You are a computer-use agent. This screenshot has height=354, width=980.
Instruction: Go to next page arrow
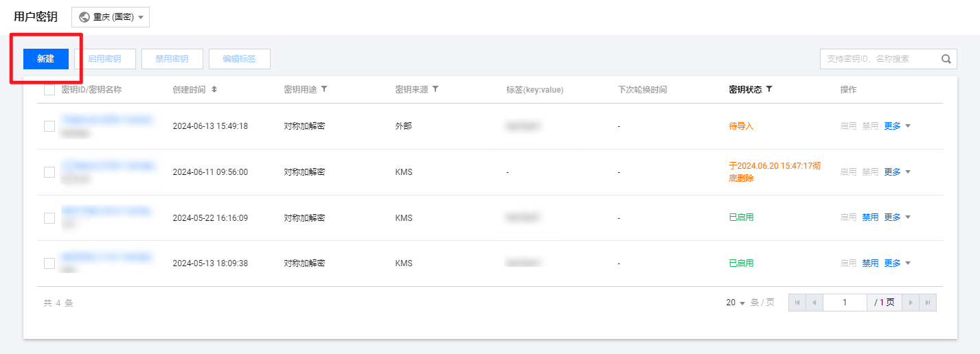[x=911, y=303]
